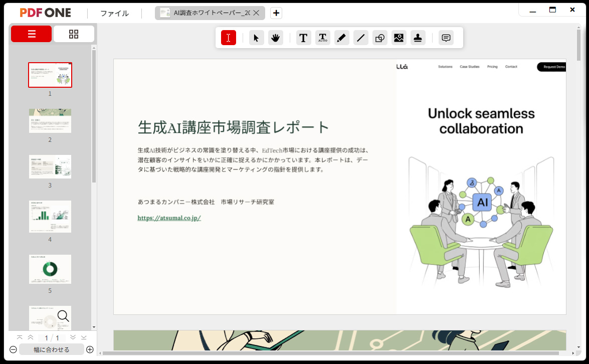The width and height of the screenshot is (589, 364).
Task: Zoom out with the minus control
Action: (x=12, y=349)
